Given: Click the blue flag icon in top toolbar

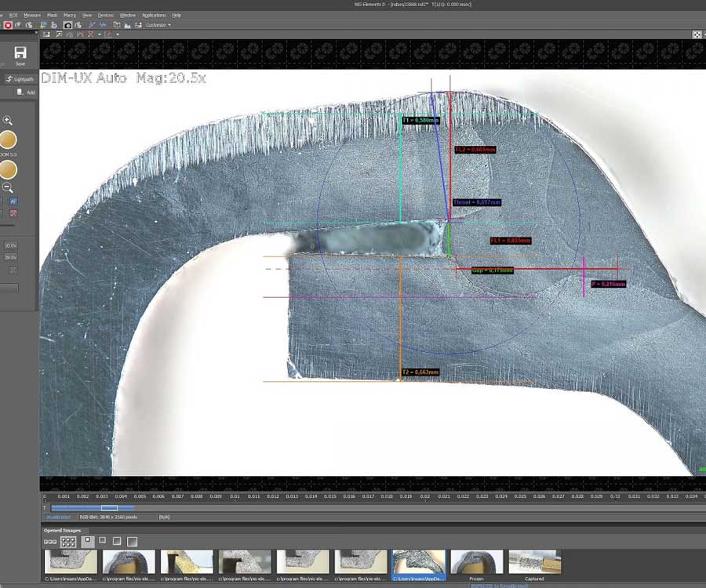Looking at the screenshot, I should click(x=43, y=25).
